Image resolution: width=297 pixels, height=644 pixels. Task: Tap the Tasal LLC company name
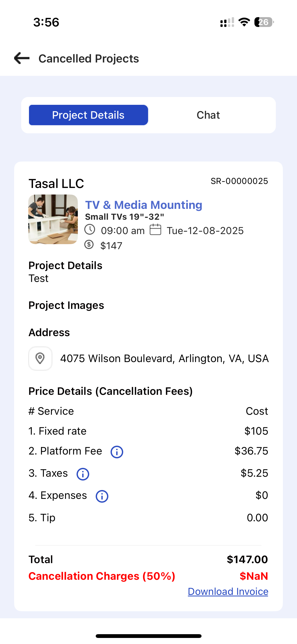[x=56, y=183]
